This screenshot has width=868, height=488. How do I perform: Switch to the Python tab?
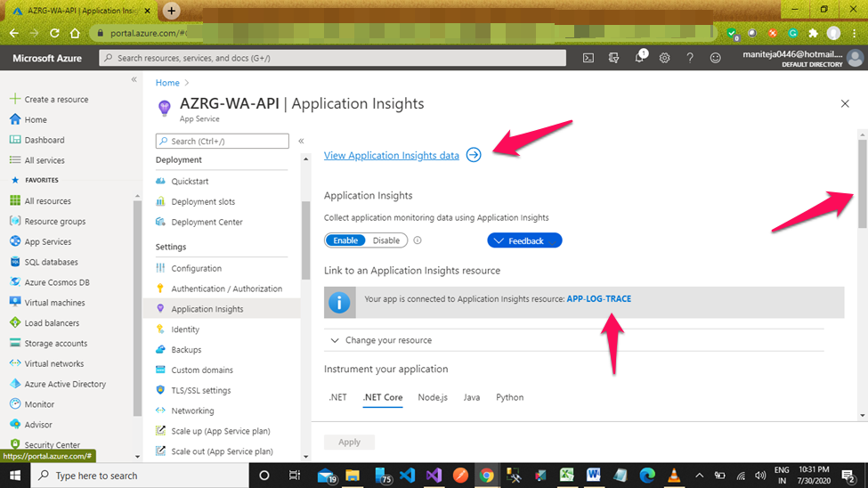coord(509,398)
